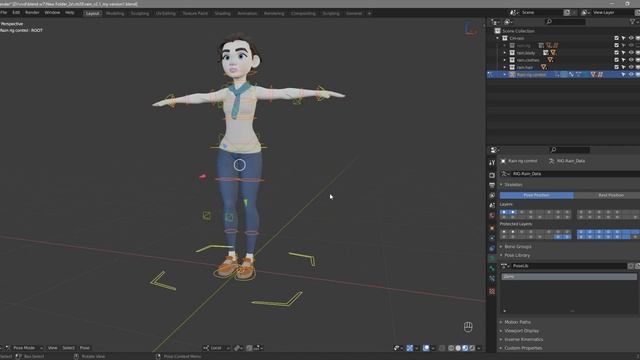The height and width of the screenshot is (360, 640).
Task: Hide rain.body with its eye icon
Action: 631,53
